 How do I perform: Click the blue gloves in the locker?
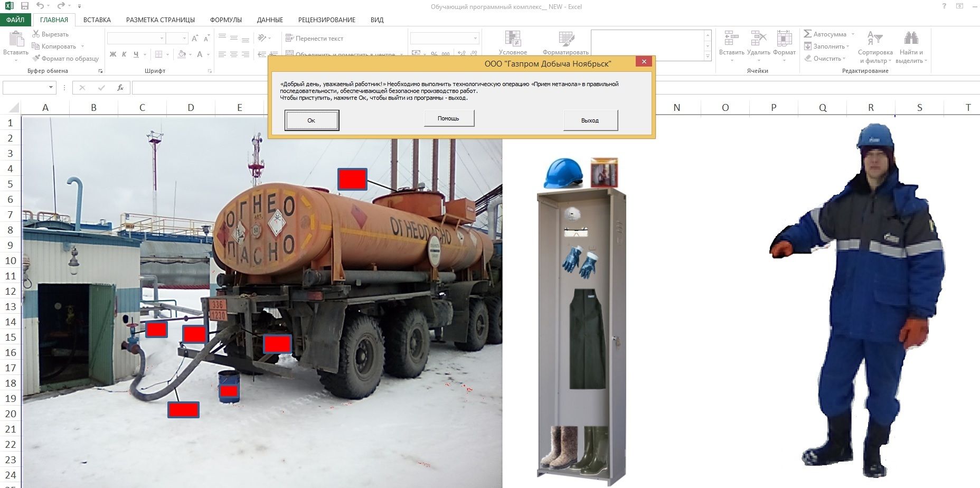580,261
